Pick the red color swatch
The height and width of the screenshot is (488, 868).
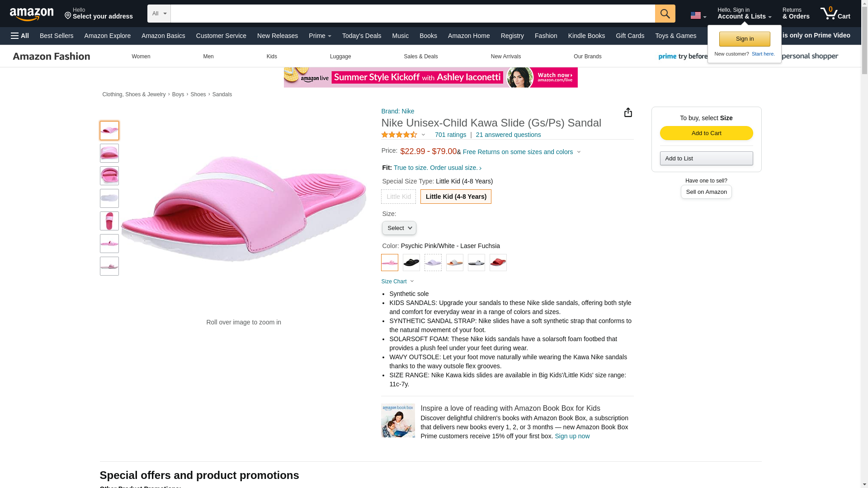(498, 263)
